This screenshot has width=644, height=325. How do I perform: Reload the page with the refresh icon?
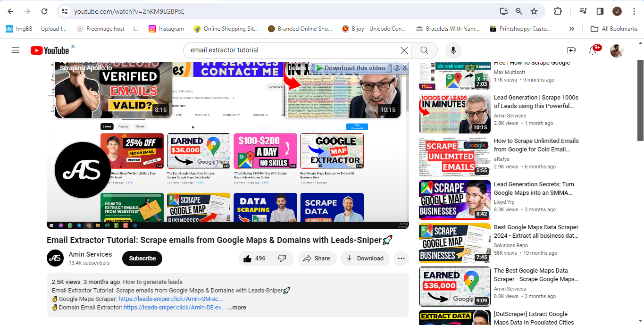[x=44, y=11]
